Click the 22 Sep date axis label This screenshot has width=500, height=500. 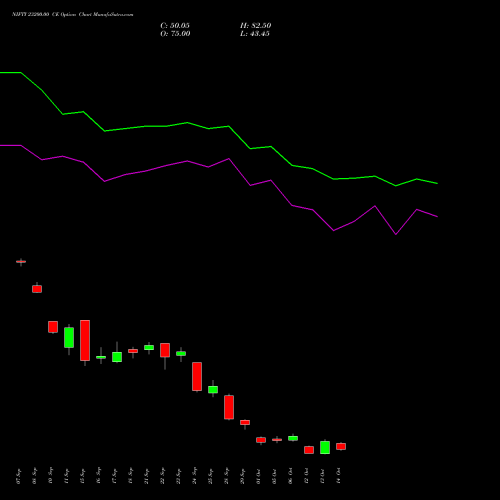[x=162, y=476]
